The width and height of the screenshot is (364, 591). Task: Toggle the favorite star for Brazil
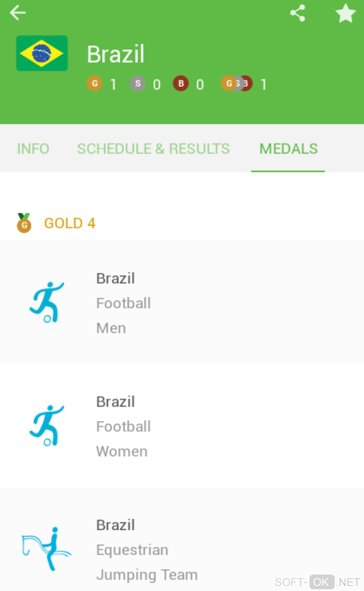pyautogui.click(x=345, y=14)
